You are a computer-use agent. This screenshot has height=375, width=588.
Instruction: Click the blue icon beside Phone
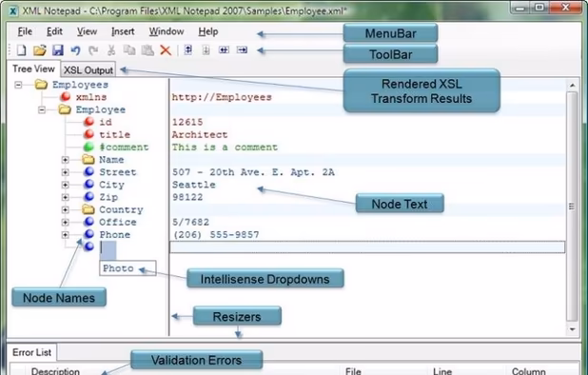pos(88,234)
